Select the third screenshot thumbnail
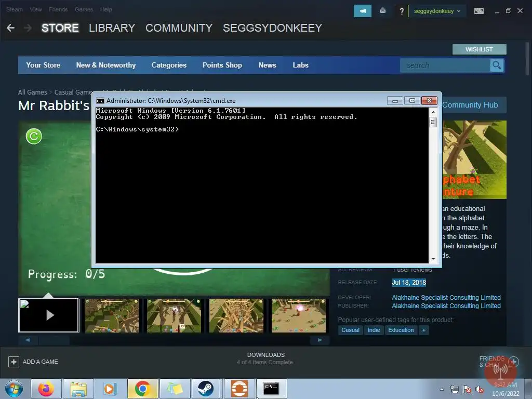The image size is (532, 399). click(174, 315)
